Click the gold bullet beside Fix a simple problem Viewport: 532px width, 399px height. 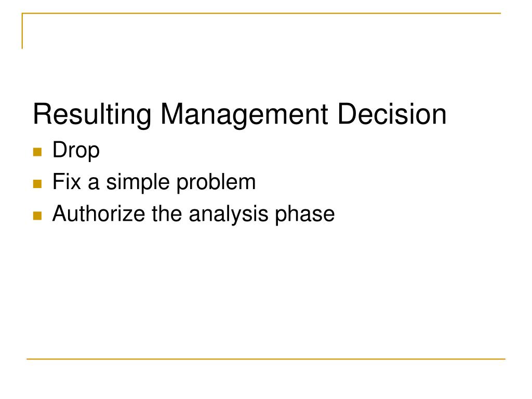(x=37, y=184)
